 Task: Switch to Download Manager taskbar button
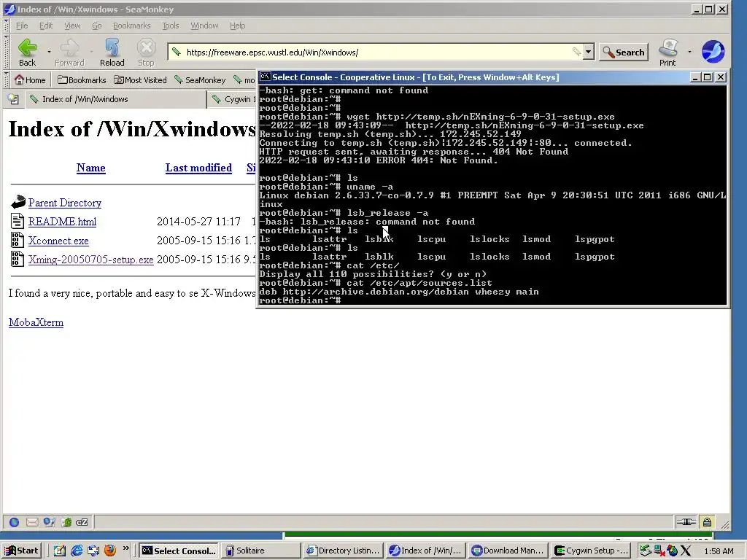[508, 551]
